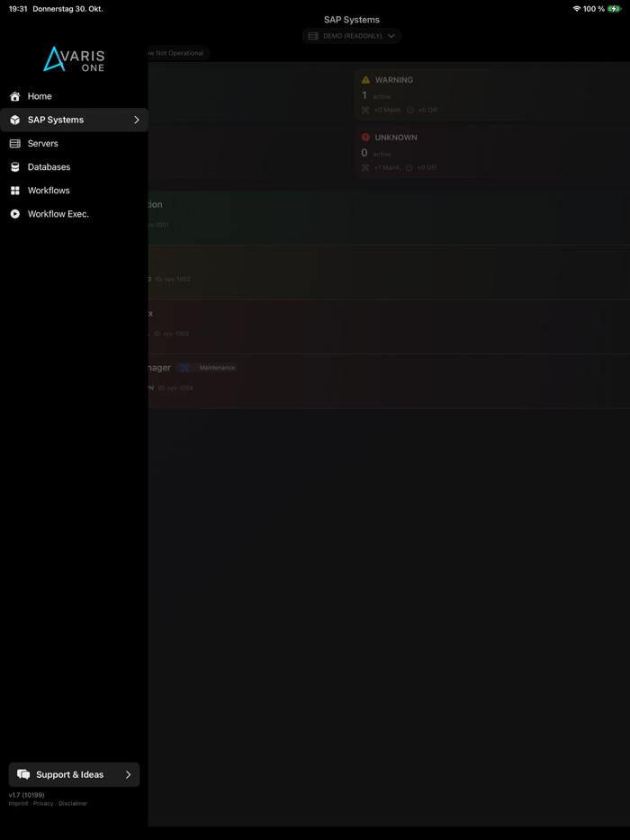The width and height of the screenshot is (630, 840).
Task: Open the Imprint link
Action: (x=18, y=803)
